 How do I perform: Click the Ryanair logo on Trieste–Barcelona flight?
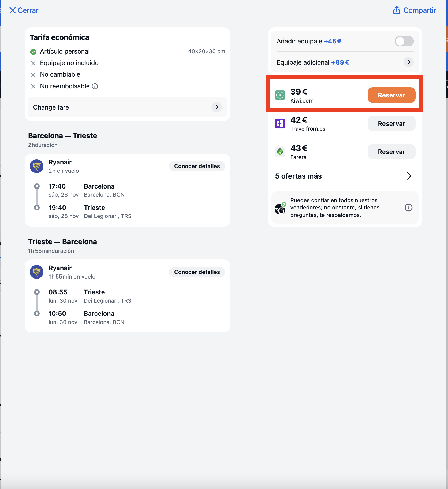[x=37, y=272]
